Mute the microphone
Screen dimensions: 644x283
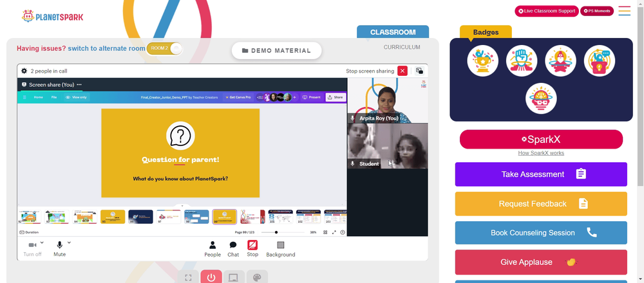click(59, 248)
